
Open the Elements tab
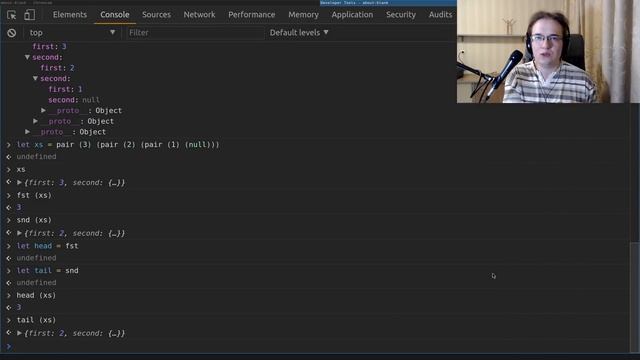point(70,15)
